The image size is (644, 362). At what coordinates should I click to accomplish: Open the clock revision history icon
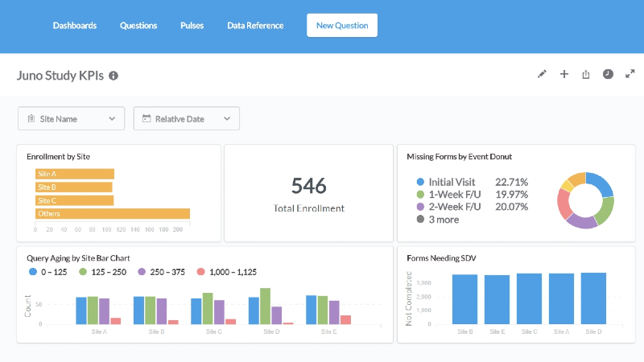coord(609,74)
